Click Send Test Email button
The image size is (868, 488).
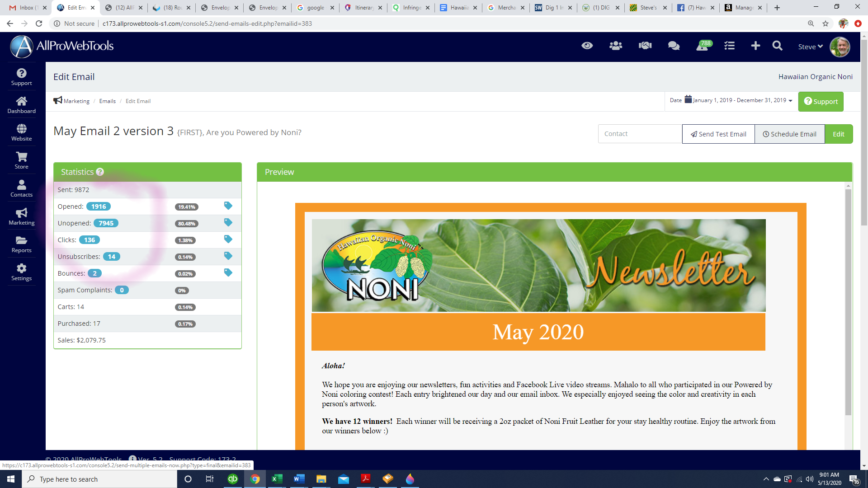(x=718, y=134)
